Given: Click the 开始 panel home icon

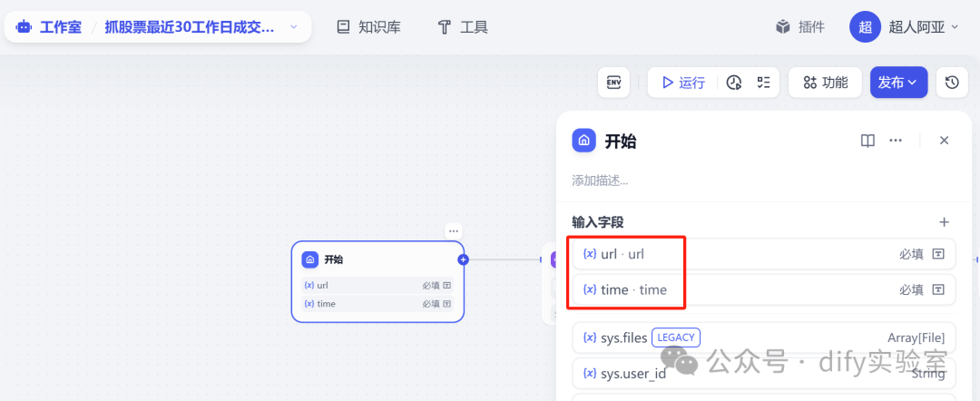Looking at the screenshot, I should 583,141.
